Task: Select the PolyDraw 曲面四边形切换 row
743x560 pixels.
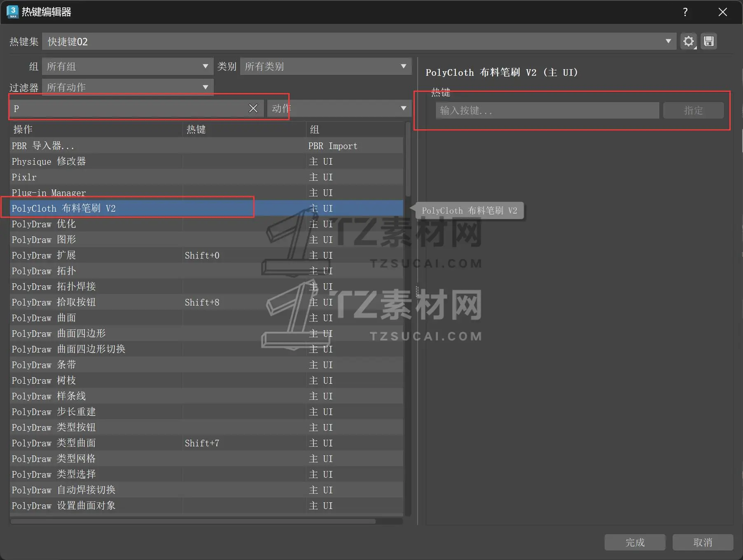Action: [x=206, y=349]
